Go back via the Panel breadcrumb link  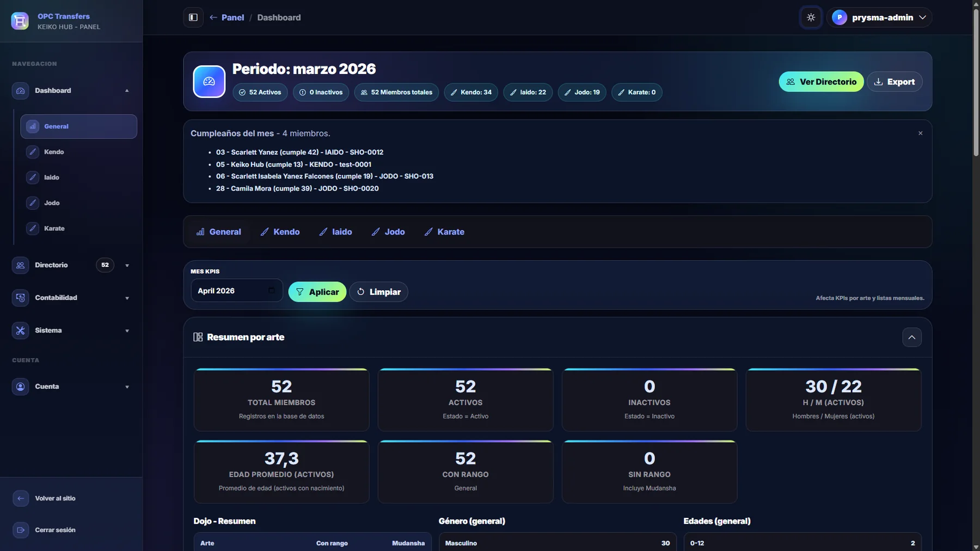coord(227,17)
